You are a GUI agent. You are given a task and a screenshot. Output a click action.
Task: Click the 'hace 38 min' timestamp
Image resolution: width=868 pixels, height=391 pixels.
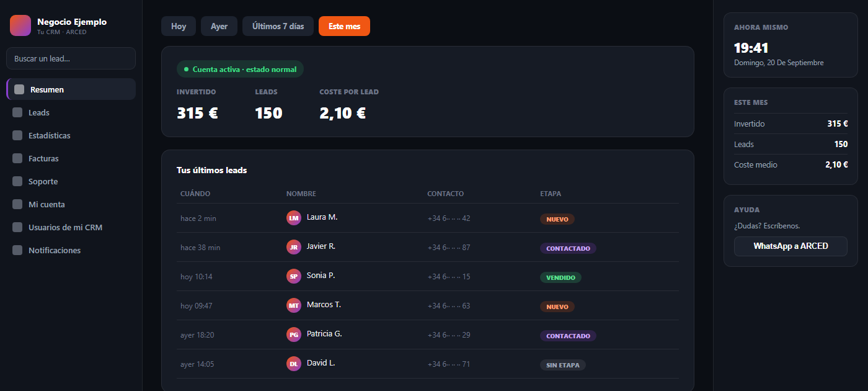click(x=200, y=248)
